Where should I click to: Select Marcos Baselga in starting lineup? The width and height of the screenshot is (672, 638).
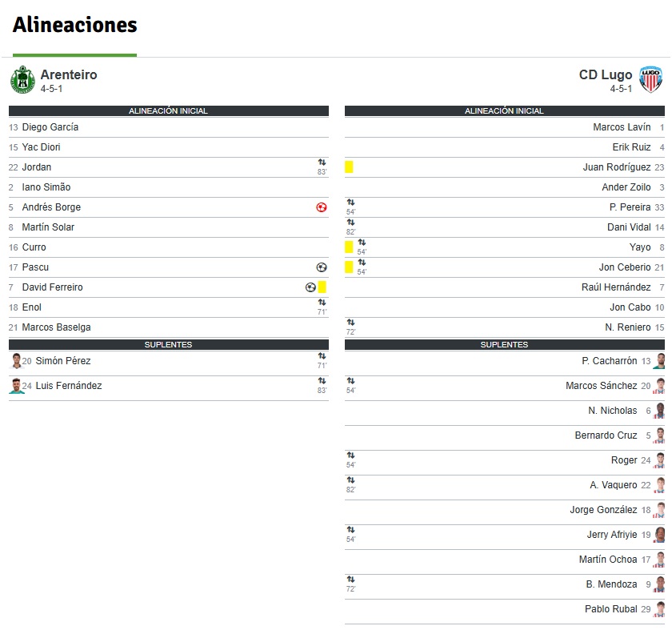tap(169, 327)
